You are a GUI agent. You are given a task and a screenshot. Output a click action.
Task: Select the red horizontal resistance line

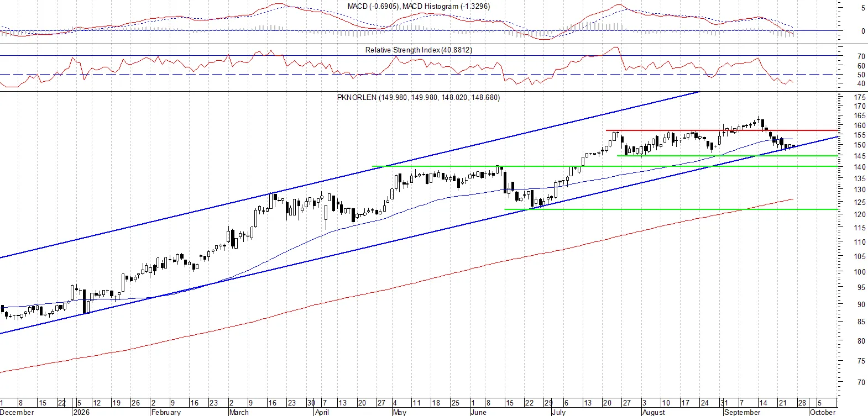tap(722, 130)
